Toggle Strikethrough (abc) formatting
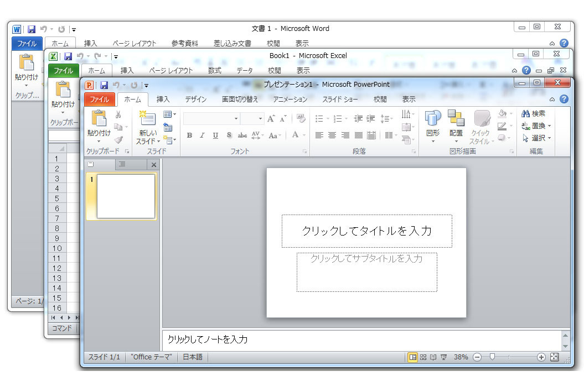584x392 pixels. click(242, 135)
